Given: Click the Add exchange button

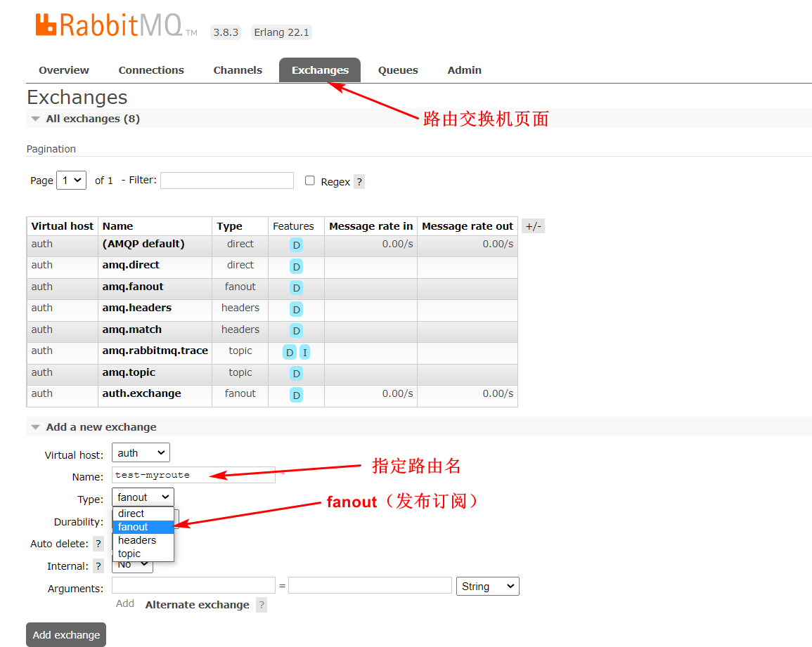Looking at the screenshot, I should (66, 634).
